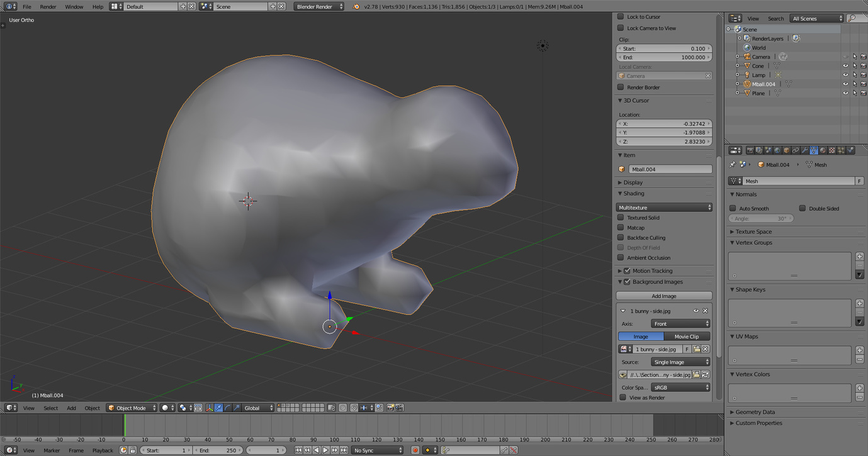Toggle the Auto Smooth checkbox

[733, 208]
